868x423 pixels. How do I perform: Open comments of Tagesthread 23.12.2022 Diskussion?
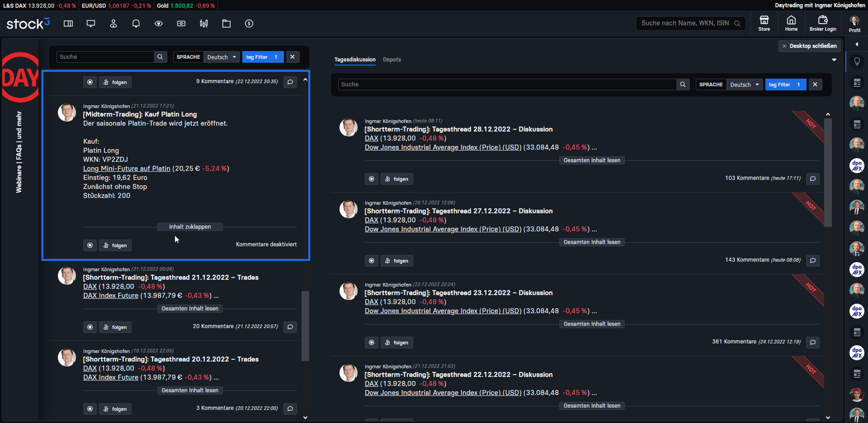(813, 342)
